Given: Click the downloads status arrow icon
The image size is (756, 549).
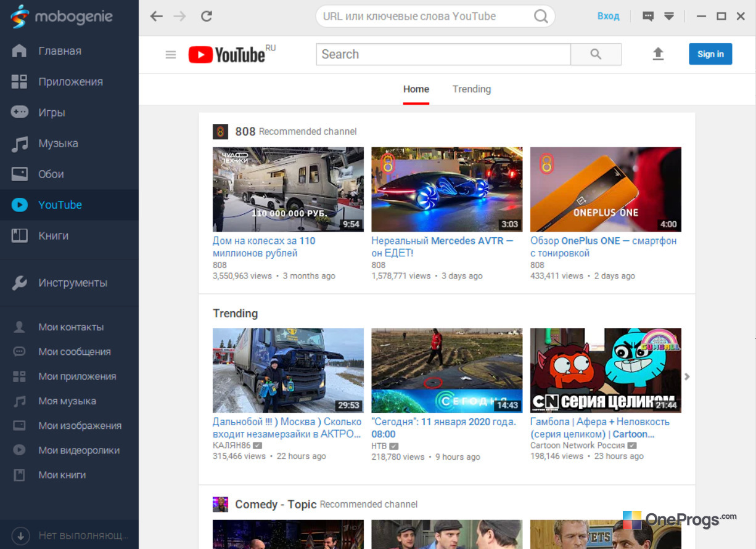Looking at the screenshot, I should click(x=20, y=535).
